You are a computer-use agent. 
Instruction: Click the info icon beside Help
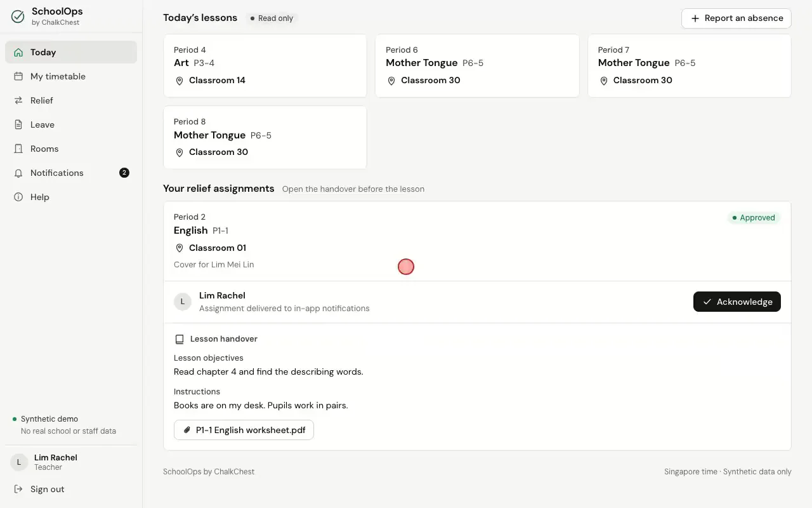click(18, 197)
